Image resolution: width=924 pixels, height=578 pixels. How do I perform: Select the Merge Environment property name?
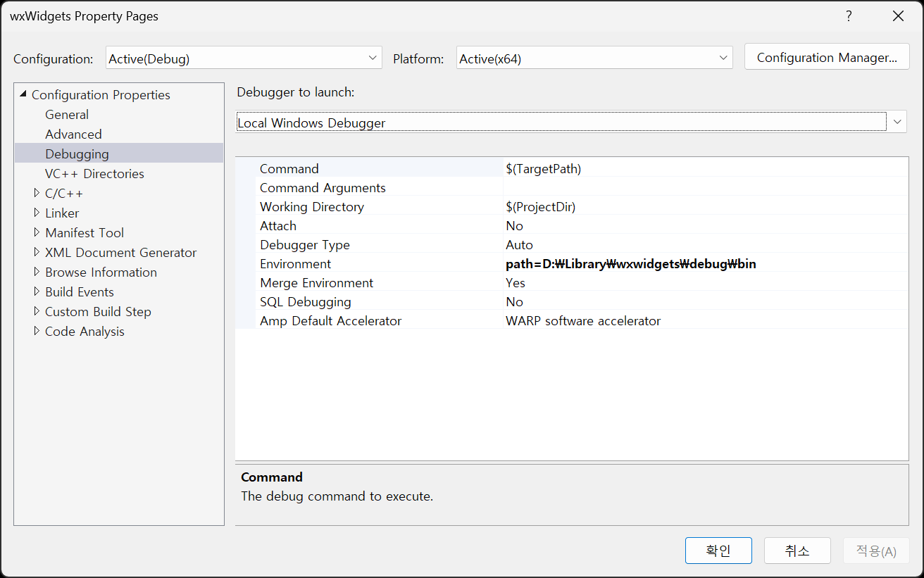tap(316, 282)
